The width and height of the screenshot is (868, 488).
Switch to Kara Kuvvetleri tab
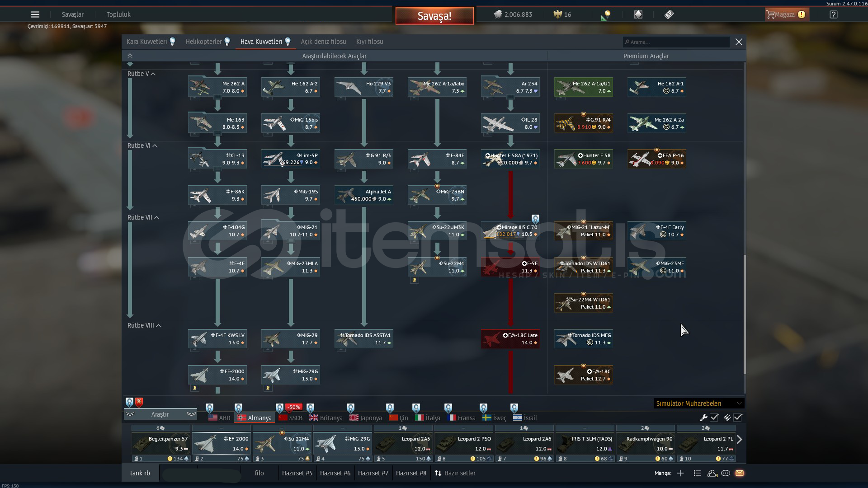click(151, 42)
